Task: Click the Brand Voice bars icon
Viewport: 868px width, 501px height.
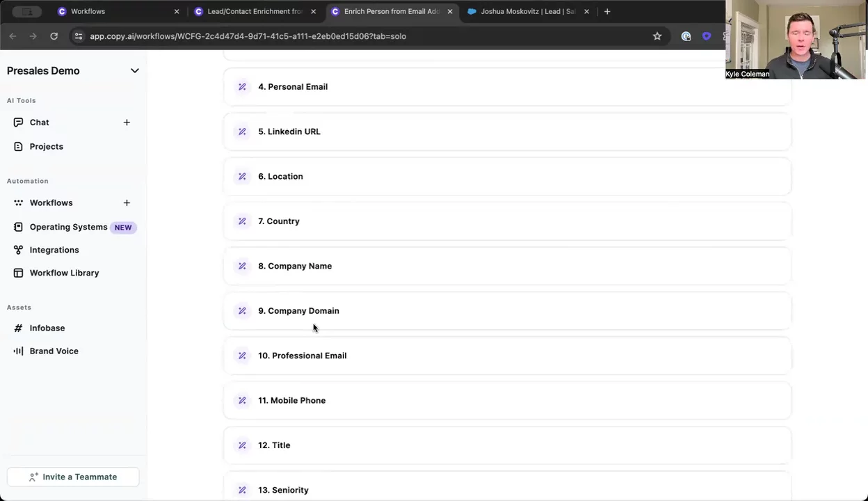Action: tap(19, 351)
